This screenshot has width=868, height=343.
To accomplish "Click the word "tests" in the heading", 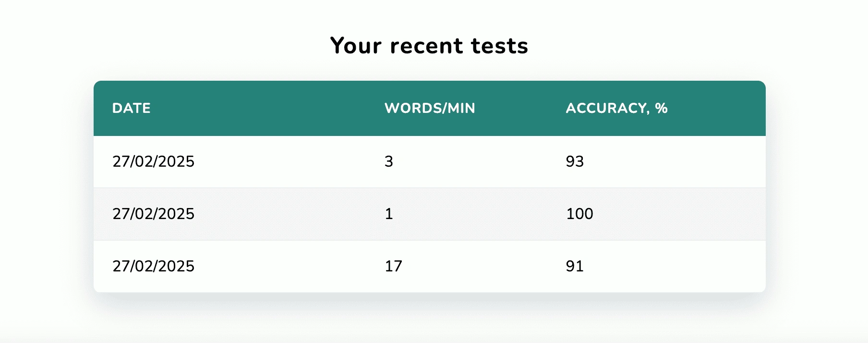I will [499, 46].
